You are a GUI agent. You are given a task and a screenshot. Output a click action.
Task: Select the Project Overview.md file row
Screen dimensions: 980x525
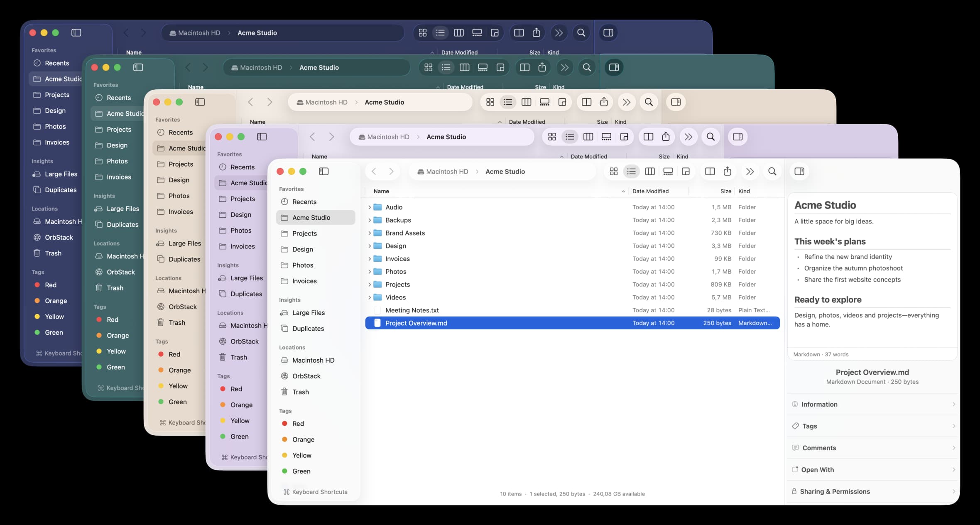(572, 323)
